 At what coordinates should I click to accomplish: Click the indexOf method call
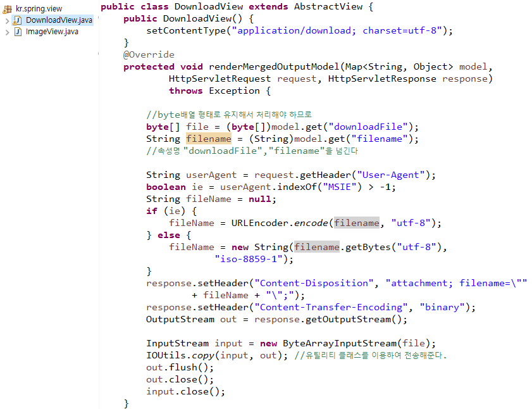[x=297, y=187]
